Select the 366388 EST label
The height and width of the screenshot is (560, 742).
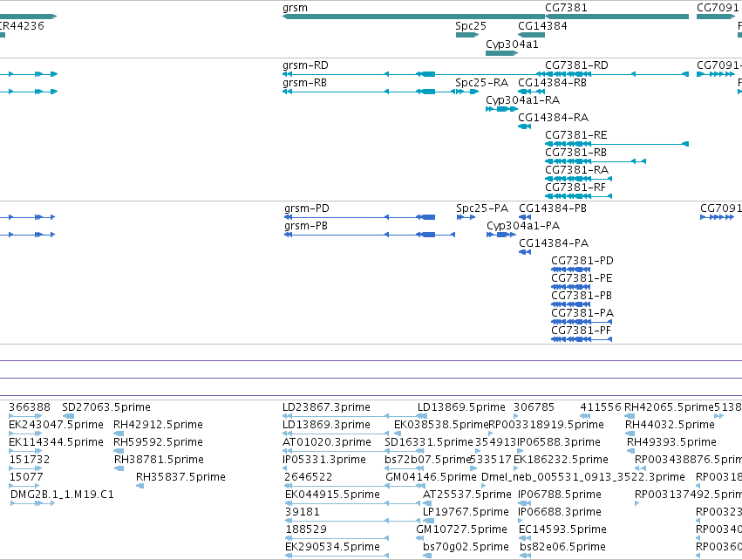click(30, 407)
